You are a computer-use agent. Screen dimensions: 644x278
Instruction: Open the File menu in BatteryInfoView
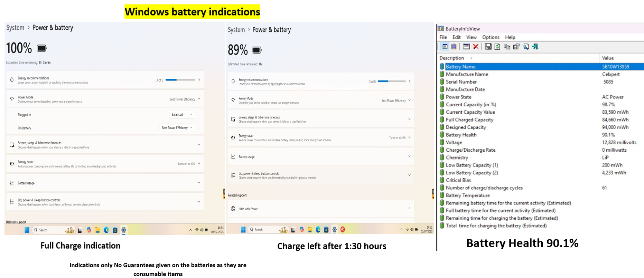443,37
